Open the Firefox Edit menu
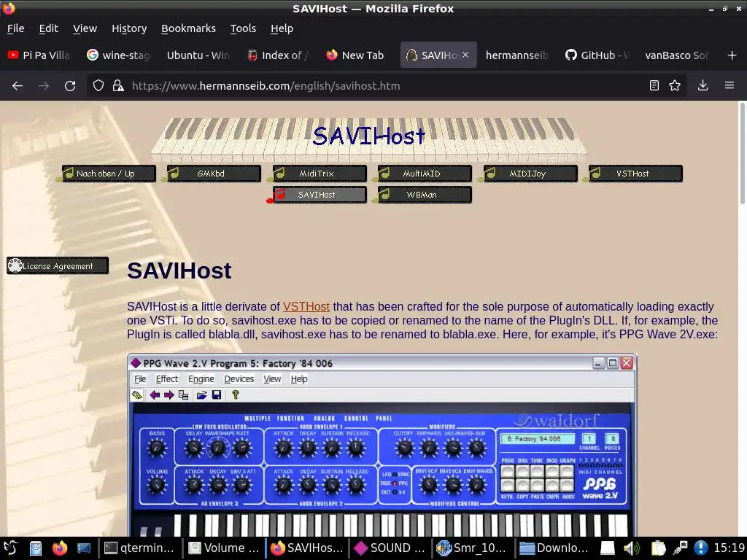 [x=49, y=28]
